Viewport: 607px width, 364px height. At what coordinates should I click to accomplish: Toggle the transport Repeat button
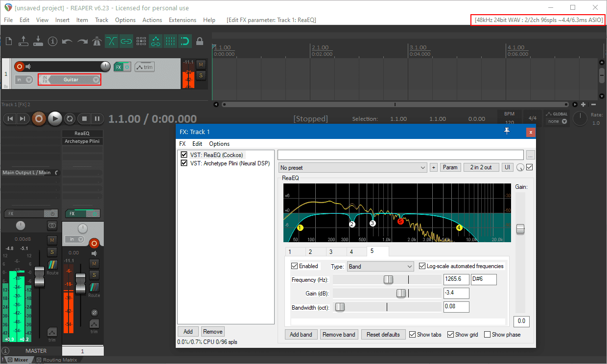[x=70, y=118]
